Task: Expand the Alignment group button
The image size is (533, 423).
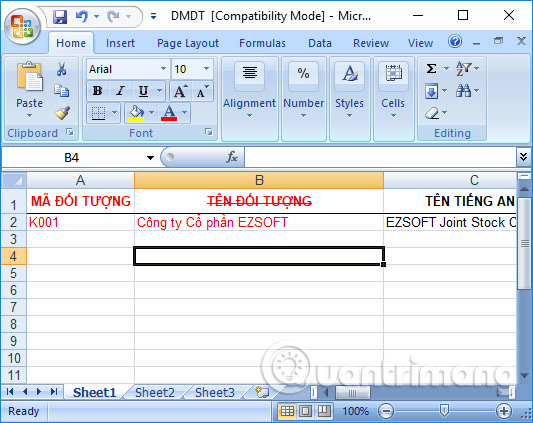Action: (250, 99)
